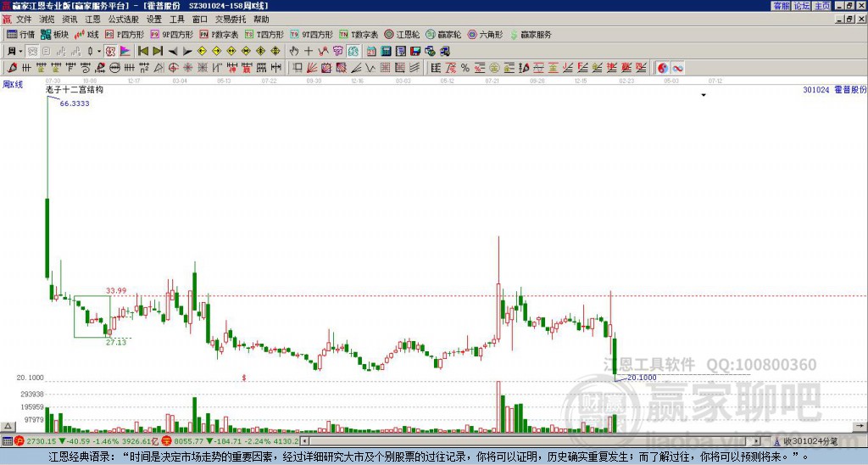The image size is (868, 465).
Task: Toggle the 权 ex-rights adjustment button
Action: pos(110,51)
